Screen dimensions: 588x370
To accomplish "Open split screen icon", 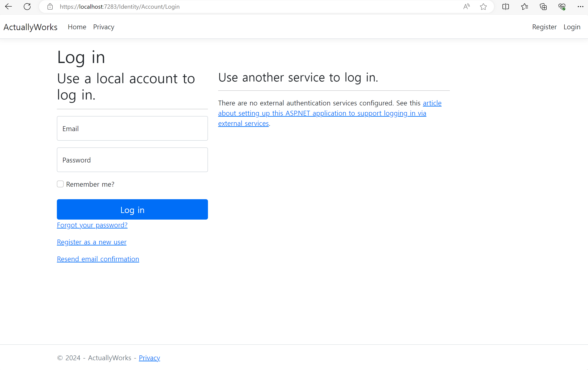I will (505, 7).
